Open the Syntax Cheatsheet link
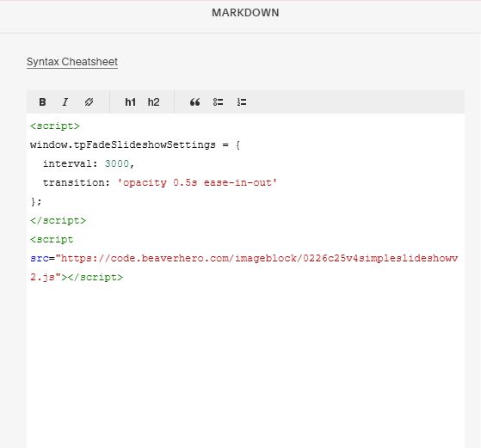 coord(72,62)
